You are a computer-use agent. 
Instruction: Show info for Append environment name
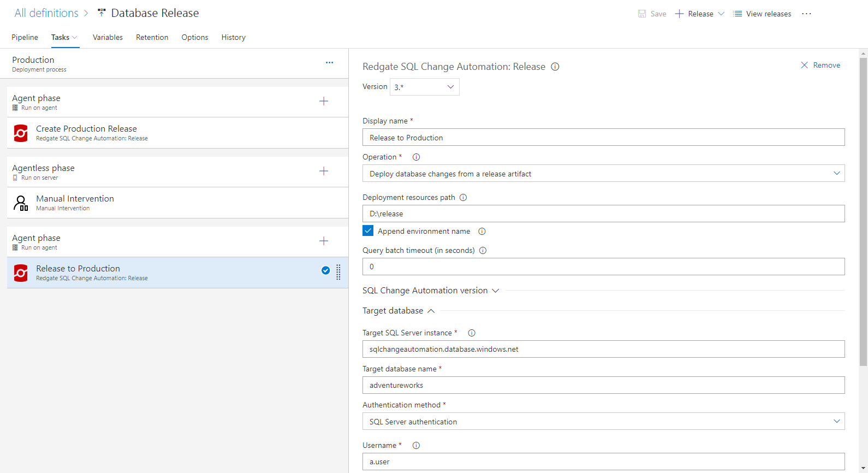[x=482, y=232]
